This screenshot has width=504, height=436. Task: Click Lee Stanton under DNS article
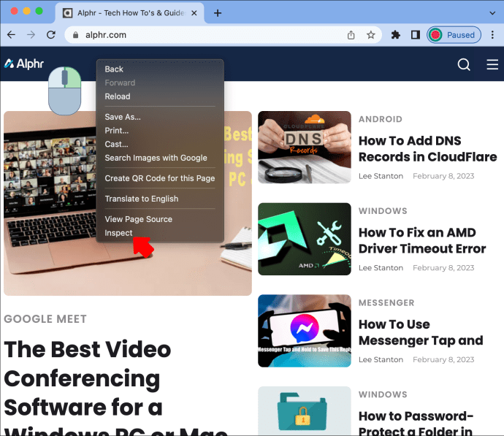pos(381,176)
